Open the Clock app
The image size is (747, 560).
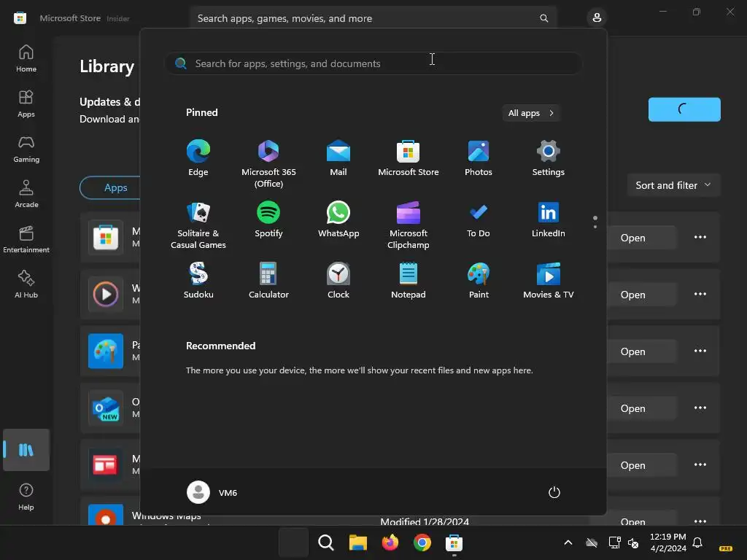[338, 281]
